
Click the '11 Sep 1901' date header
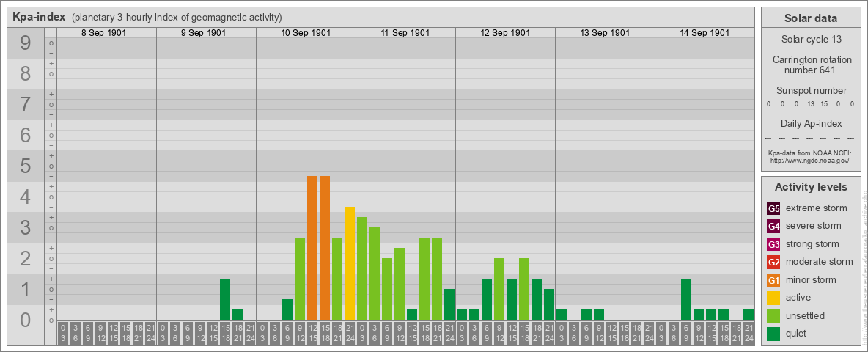coord(405,33)
